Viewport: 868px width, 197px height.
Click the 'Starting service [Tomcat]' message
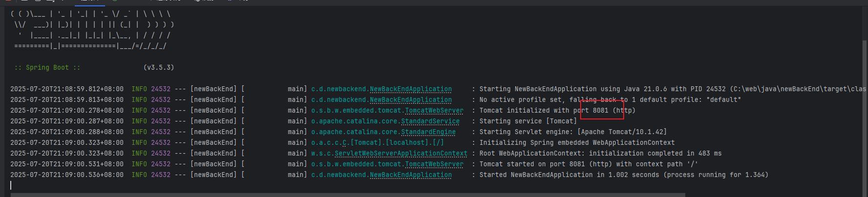(528, 121)
